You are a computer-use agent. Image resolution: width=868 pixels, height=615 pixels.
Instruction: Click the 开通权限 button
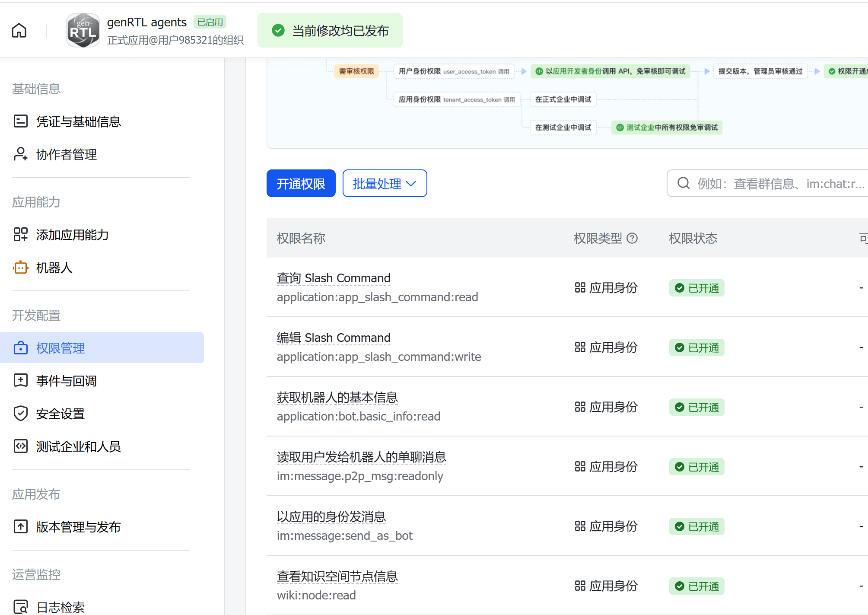pos(301,183)
